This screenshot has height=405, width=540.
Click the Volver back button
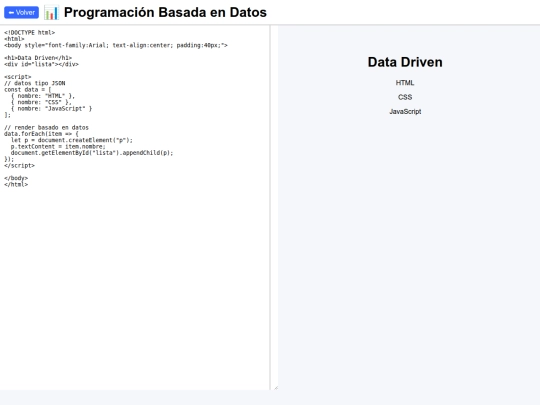[x=21, y=12]
